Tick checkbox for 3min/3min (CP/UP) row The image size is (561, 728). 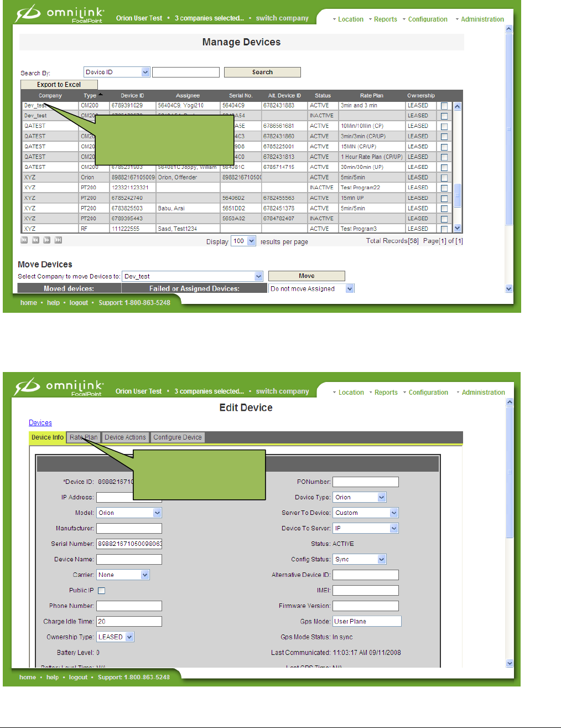coord(444,137)
